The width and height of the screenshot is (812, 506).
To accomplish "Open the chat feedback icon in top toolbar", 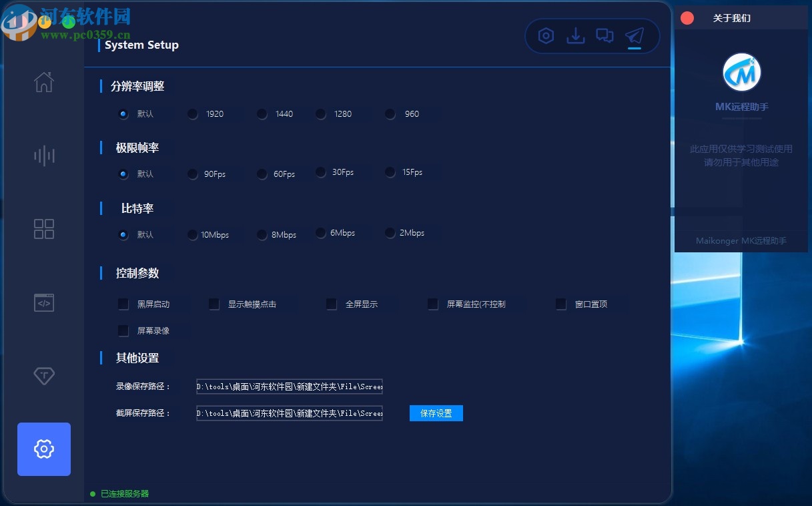I will coord(605,35).
